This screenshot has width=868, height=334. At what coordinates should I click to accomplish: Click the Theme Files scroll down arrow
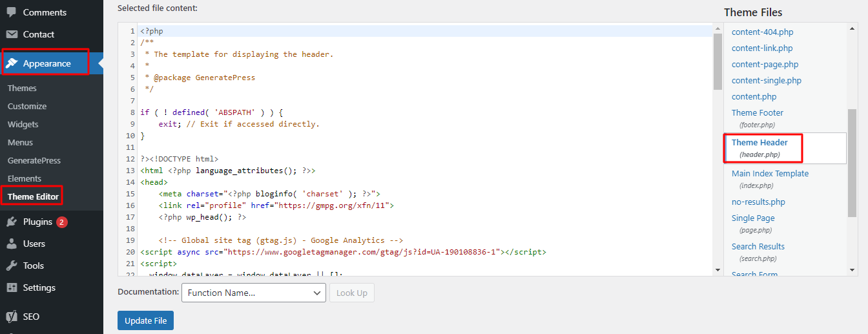click(852, 269)
